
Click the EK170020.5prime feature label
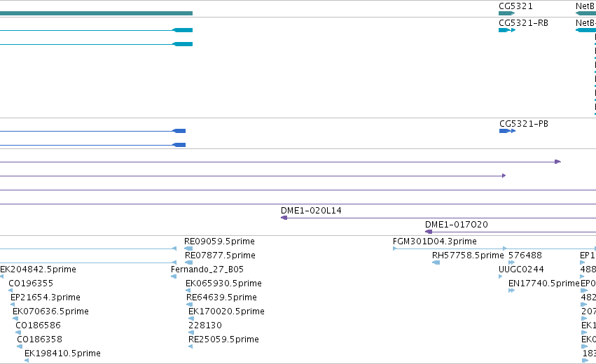(x=226, y=311)
